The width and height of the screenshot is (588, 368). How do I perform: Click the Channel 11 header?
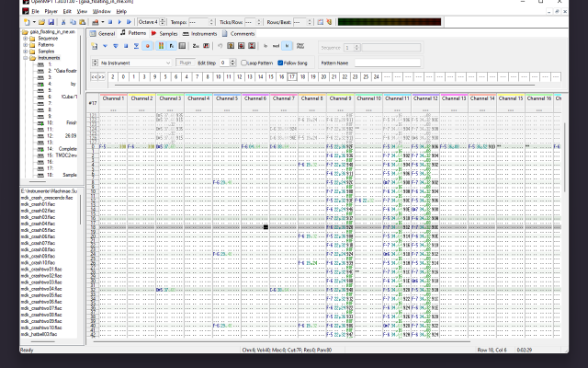397,98
